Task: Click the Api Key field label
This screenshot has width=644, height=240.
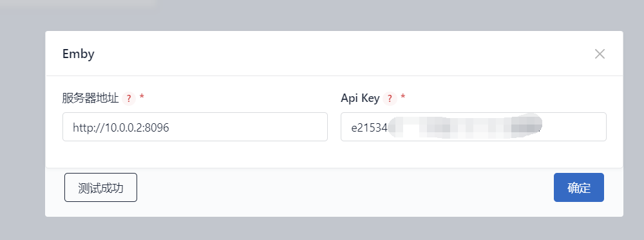Action: [x=360, y=99]
